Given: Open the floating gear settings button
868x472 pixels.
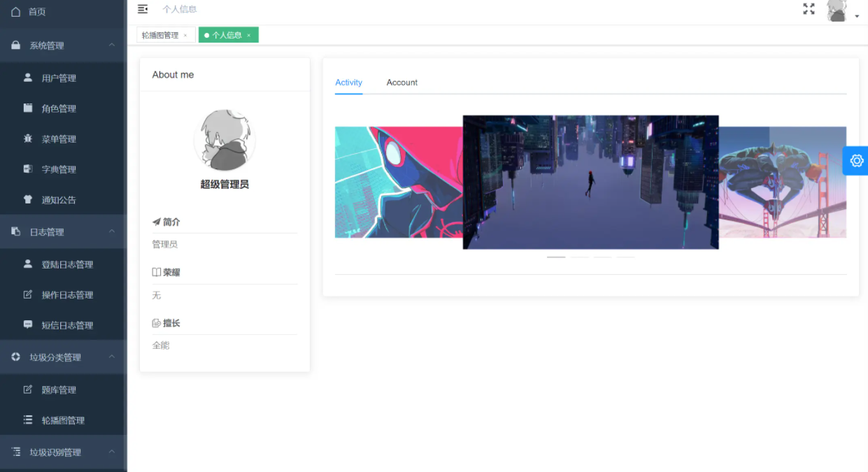Looking at the screenshot, I should click(x=857, y=161).
